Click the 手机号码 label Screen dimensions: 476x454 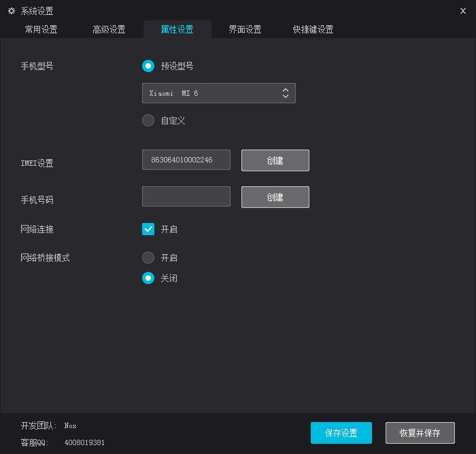click(x=37, y=200)
